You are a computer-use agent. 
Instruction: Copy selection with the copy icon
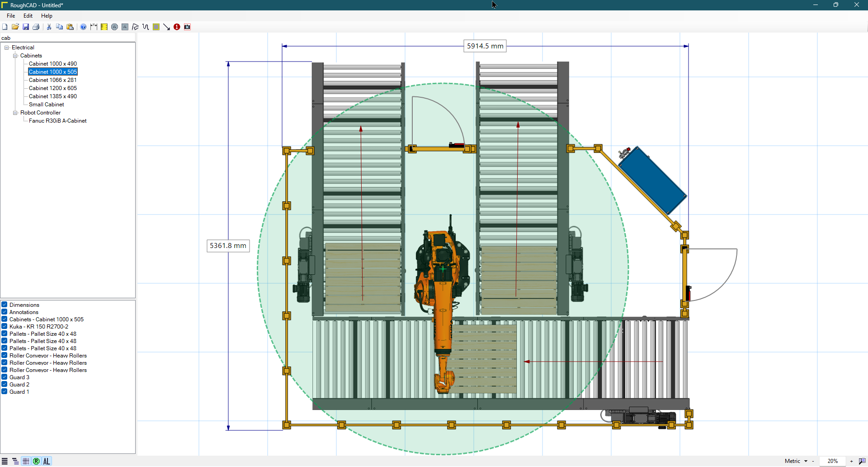(x=59, y=27)
